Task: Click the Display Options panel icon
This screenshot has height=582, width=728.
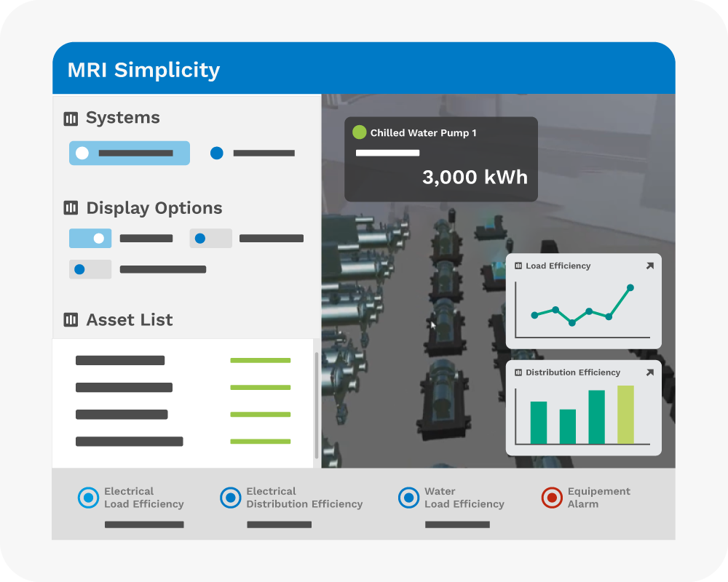Action: [x=71, y=208]
